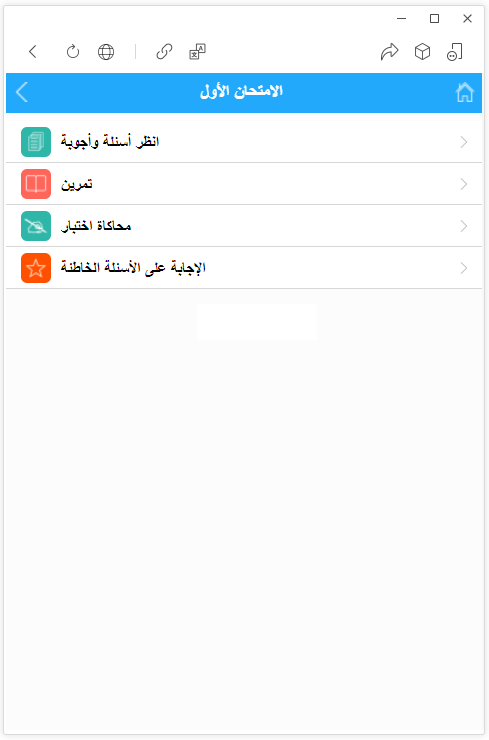Go home using house icon in blue header

464,92
